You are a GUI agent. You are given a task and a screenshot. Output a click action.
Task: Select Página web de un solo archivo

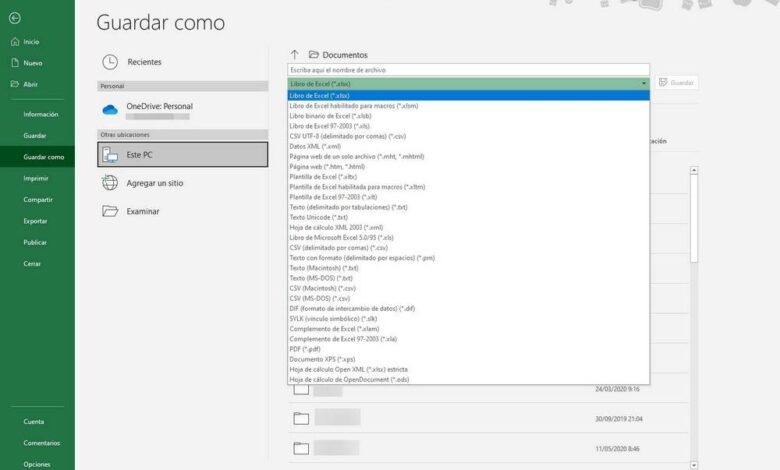point(469,157)
